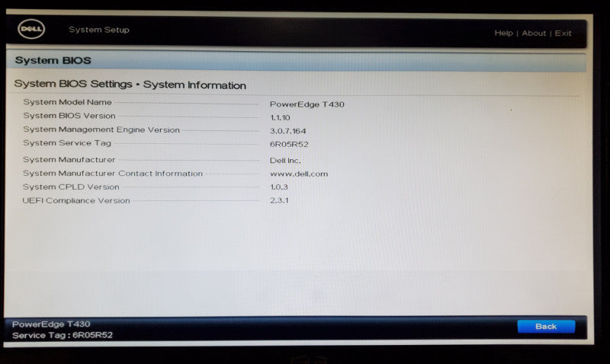Image resolution: width=610 pixels, height=364 pixels.
Task: Open the About link
Action: click(534, 33)
